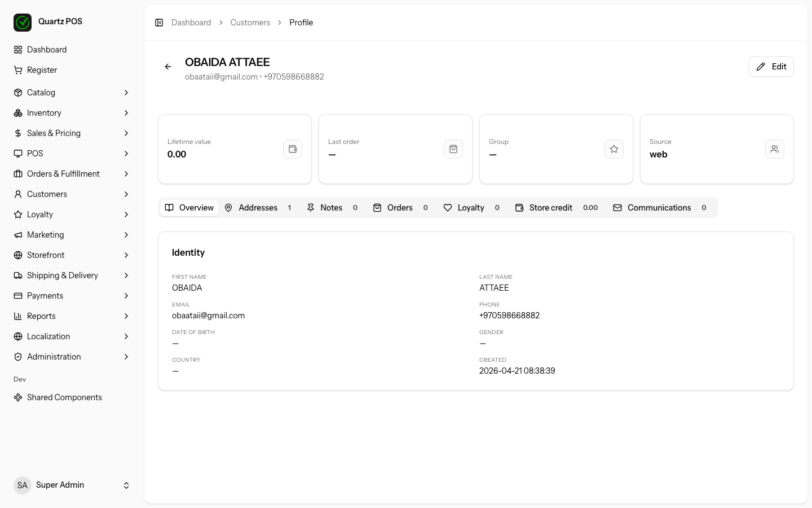812x508 pixels.
Task: Go back using the left arrow
Action: [x=168, y=67]
